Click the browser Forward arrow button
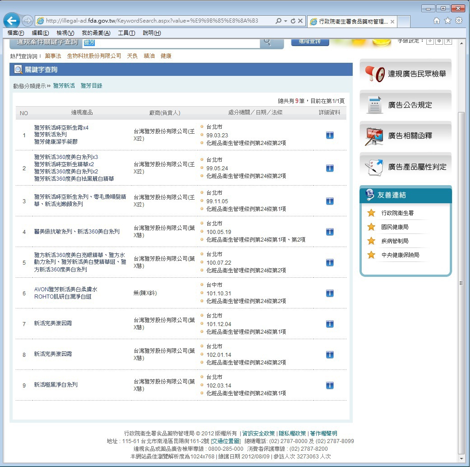Image resolution: width=476 pixels, height=467 pixels. [x=27, y=21]
